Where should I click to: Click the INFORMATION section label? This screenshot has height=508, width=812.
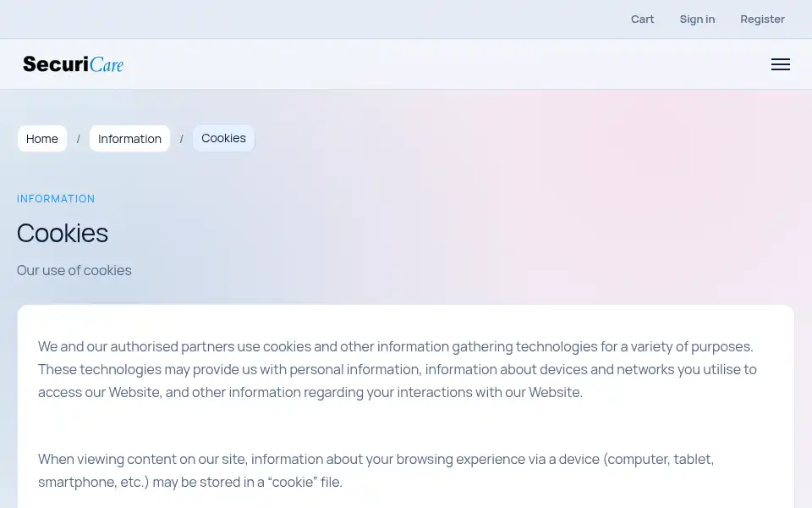tap(56, 198)
